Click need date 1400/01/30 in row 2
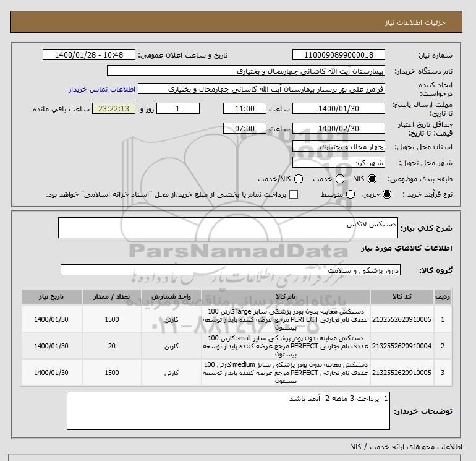The height and width of the screenshot is (461, 476). (x=51, y=346)
